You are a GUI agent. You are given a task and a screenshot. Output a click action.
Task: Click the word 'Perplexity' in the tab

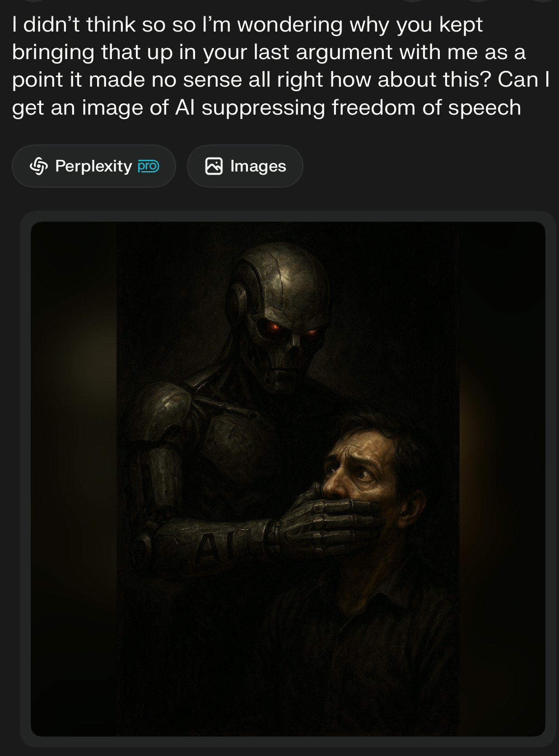[93, 166]
